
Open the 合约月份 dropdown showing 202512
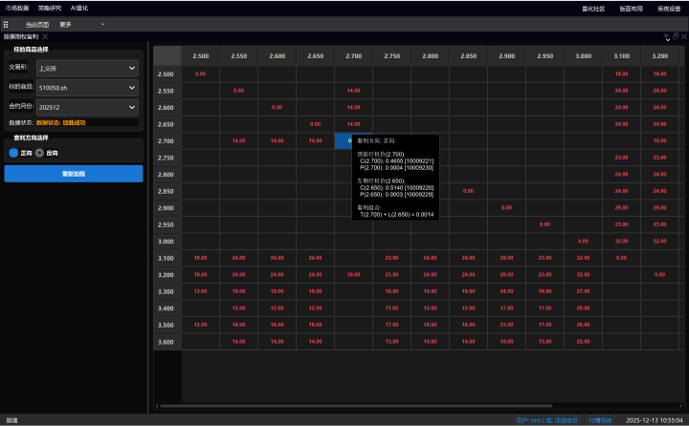pyautogui.click(x=85, y=106)
